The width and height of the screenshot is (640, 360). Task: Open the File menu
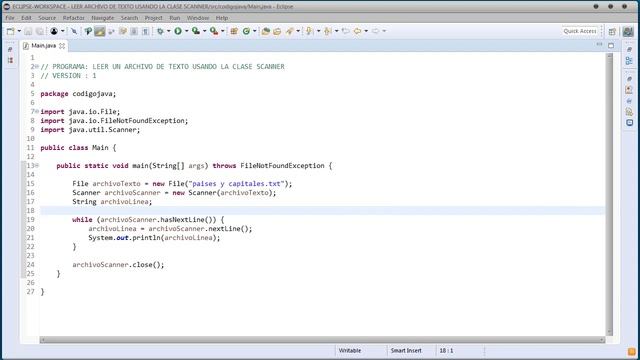pyautogui.click(x=10, y=18)
